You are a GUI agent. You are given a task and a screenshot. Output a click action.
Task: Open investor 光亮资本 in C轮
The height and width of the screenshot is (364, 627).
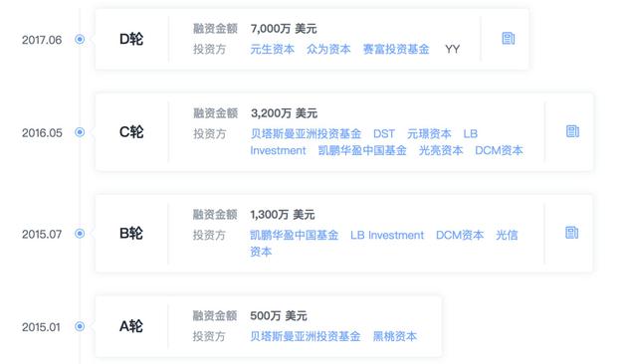441,150
